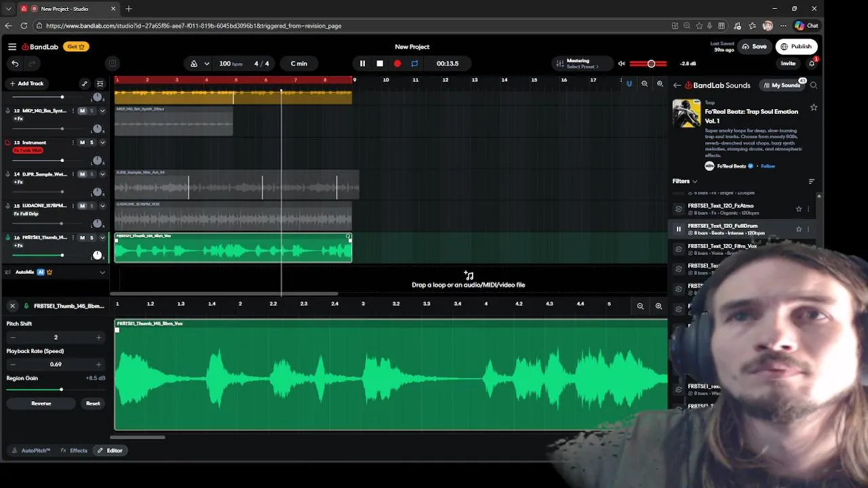The height and width of the screenshot is (488, 868).
Task: Follow Fo'Real Beatz via the Follow link
Action: coord(768,166)
